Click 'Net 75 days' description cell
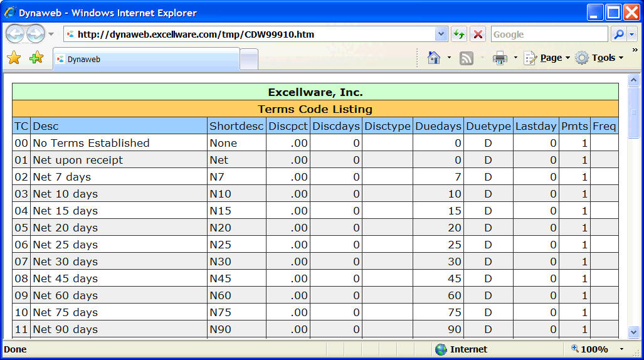Image resolution: width=644 pixels, height=360 pixels. pos(119,312)
